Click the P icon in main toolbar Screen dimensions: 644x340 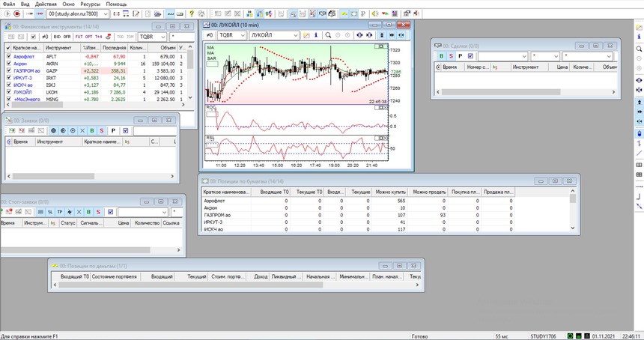click(x=363, y=13)
